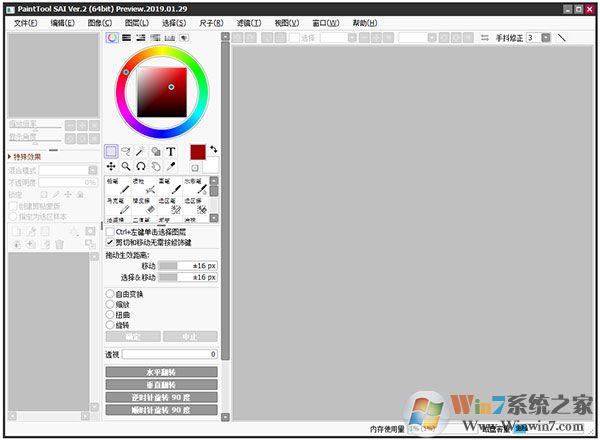Pick a shade in the saturation square
The width and height of the screenshot is (600, 440).
(162, 93)
